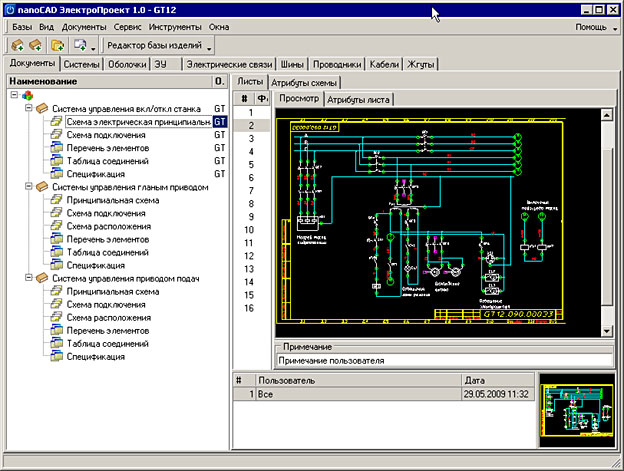Select Схема подключения under вкл/откл станка
Screen dimensions: 624x471
[106, 135]
